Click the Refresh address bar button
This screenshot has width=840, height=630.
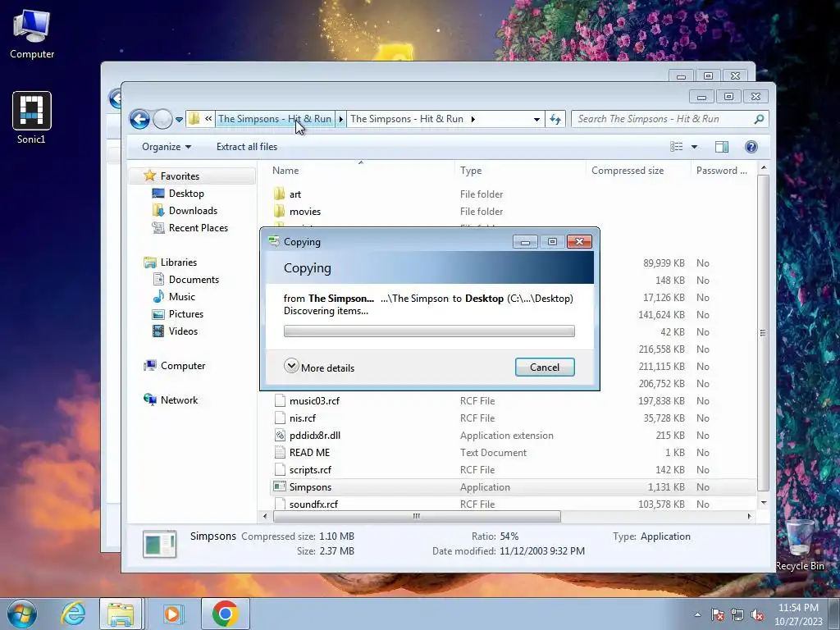click(555, 119)
